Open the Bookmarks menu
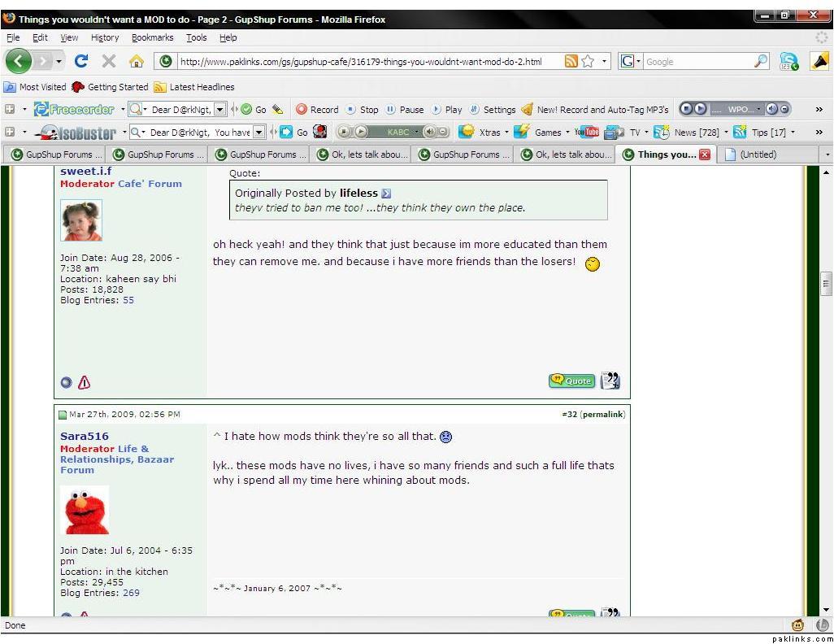 152,37
